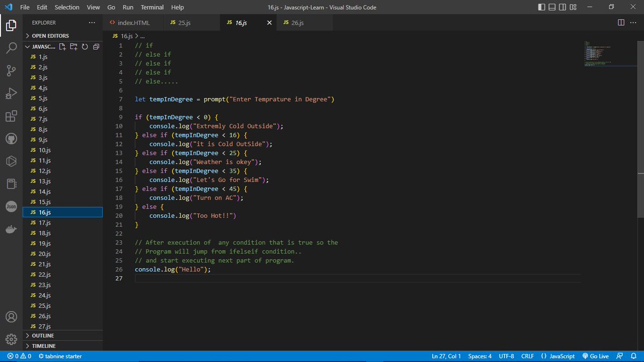Toggle Primary Side Bar visibility
Image resolution: width=644 pixels, height=362 pixels.
(x=541, y=7)
